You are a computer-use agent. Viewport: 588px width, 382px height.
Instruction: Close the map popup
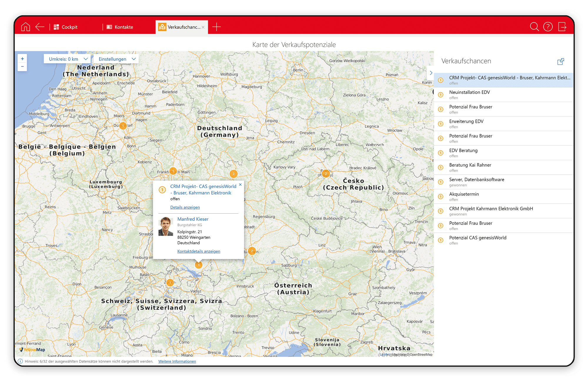(240, 185)
